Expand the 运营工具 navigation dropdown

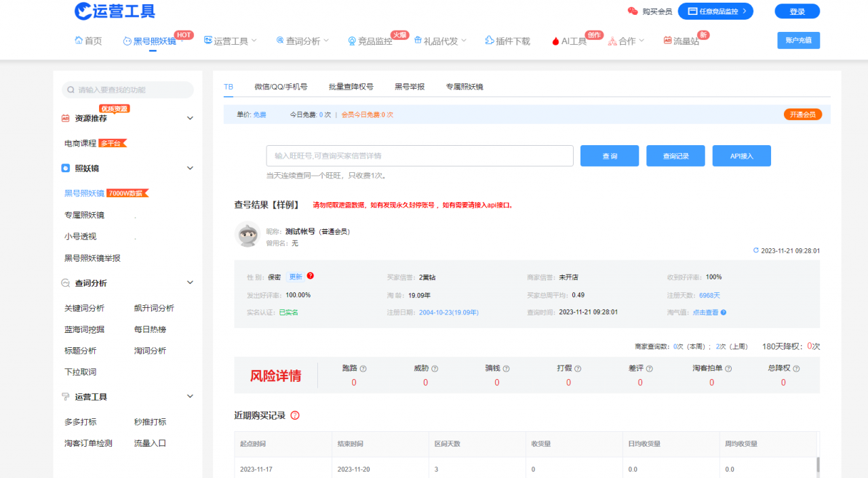pyautogui.click(x=231, y=40)
